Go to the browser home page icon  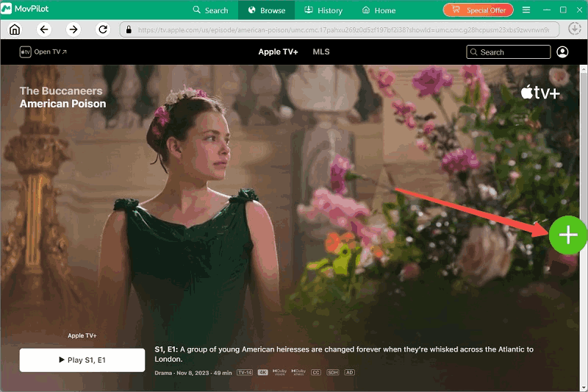click(15, 29)
